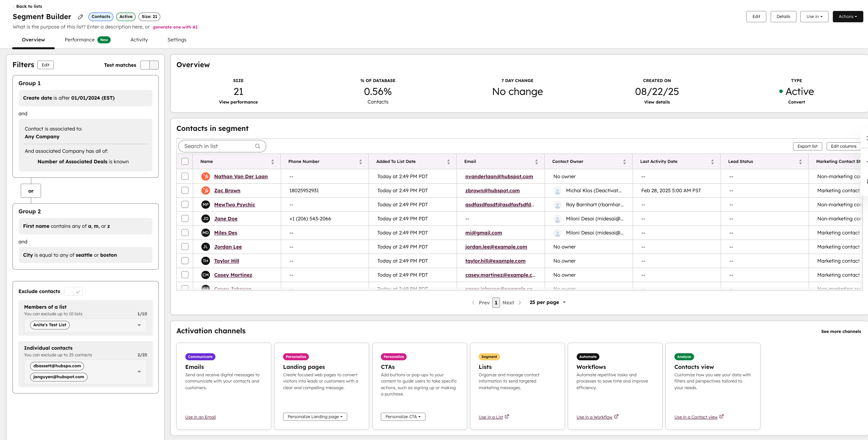Check the box for Jane Doe row
The height and width of the screenshot is (440, 868).
tap(185, 219)
